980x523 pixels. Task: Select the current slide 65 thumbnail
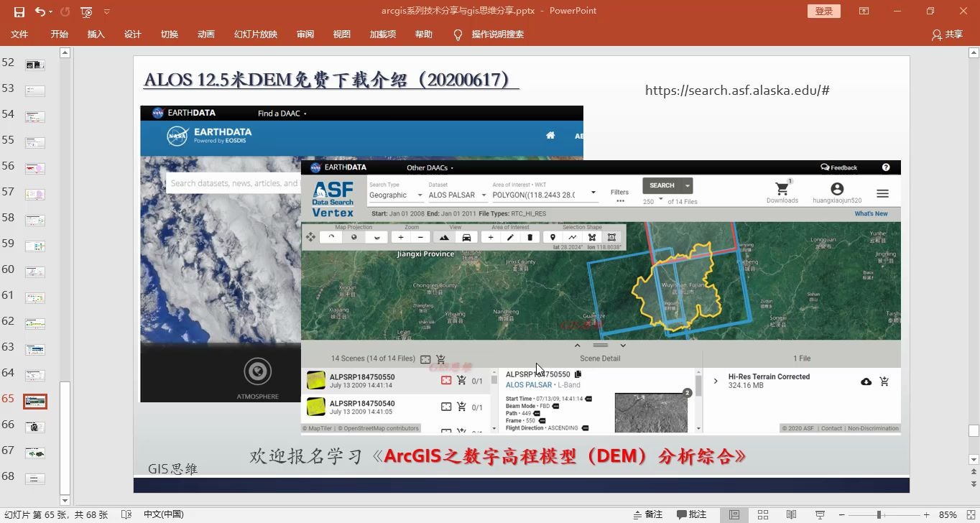35,401
